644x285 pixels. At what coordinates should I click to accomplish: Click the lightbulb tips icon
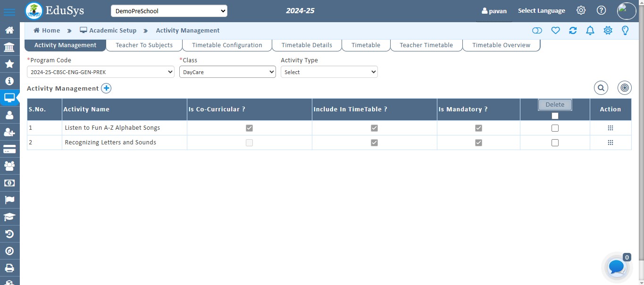(x=625, y=31)
